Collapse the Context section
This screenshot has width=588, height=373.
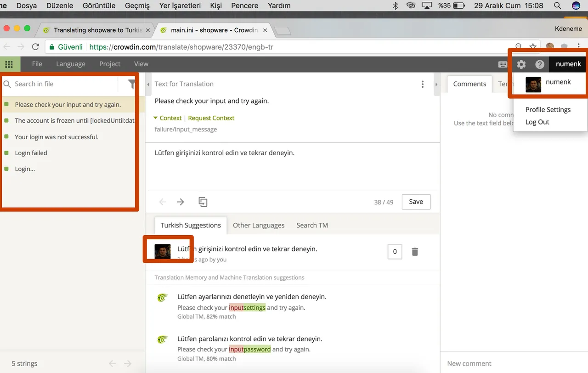(x=168, y=118)
